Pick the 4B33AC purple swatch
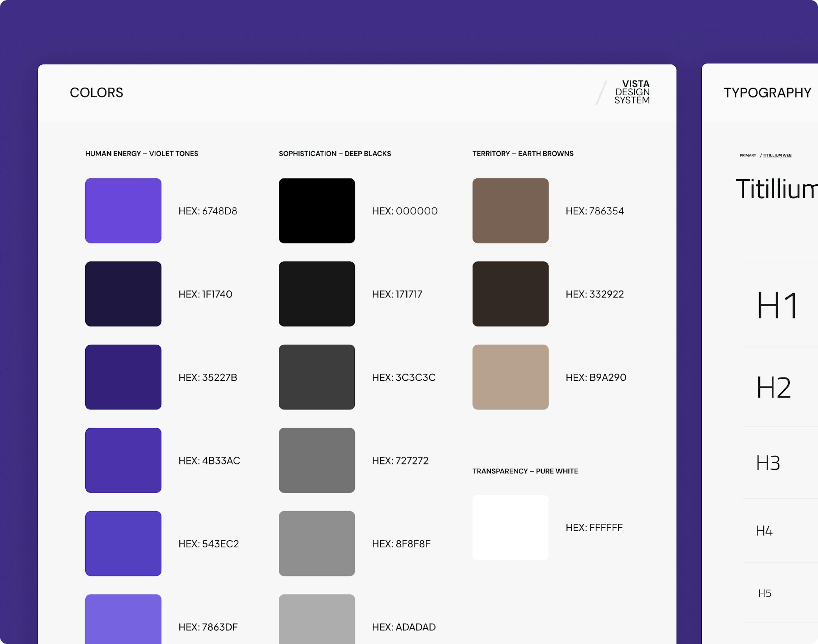Viewport: 818px width, 644px height. coord(123,460)
